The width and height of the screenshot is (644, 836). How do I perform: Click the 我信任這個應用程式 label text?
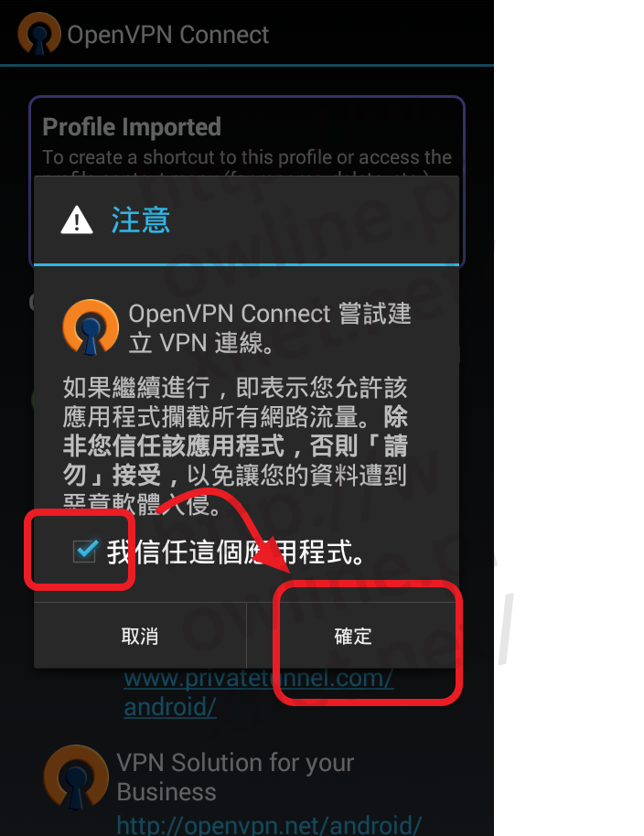click(236, 552)
